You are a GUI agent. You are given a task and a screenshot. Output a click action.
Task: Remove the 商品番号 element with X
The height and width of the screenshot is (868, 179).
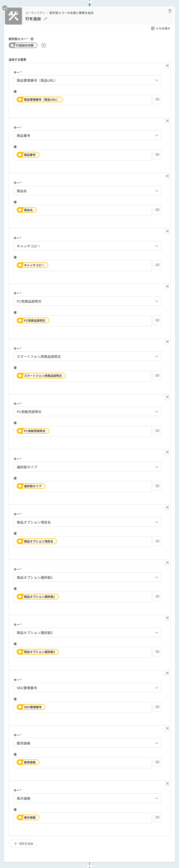167,121
